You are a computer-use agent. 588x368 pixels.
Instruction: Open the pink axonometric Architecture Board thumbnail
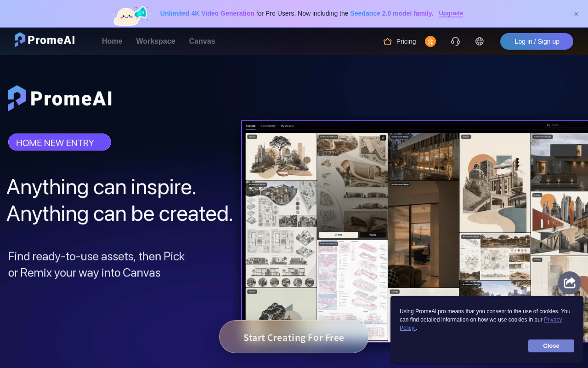pyautogui.click(x=352, y=291)
